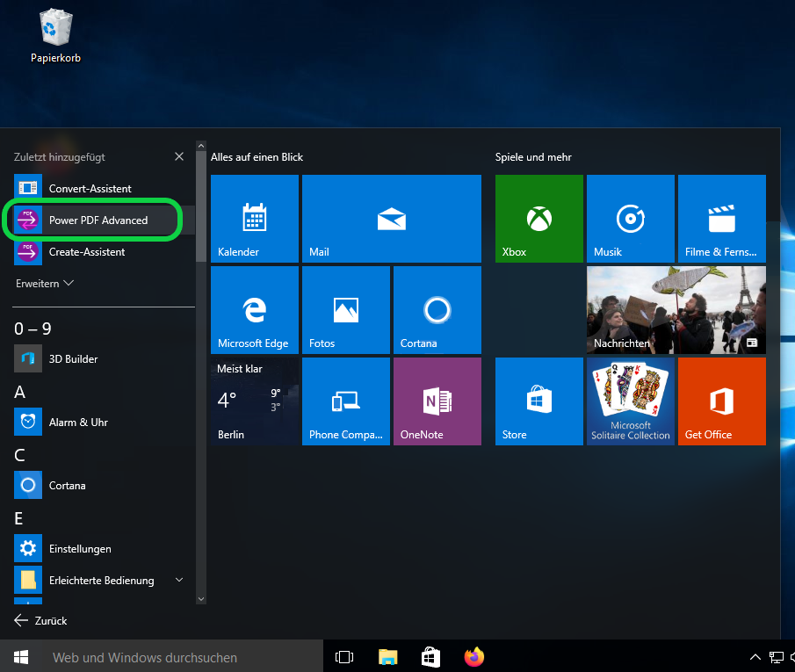Screen dimensions: 795x672
Task: Show hidden system tray icons
Action: pyautogui.click(x=755, y=657)
